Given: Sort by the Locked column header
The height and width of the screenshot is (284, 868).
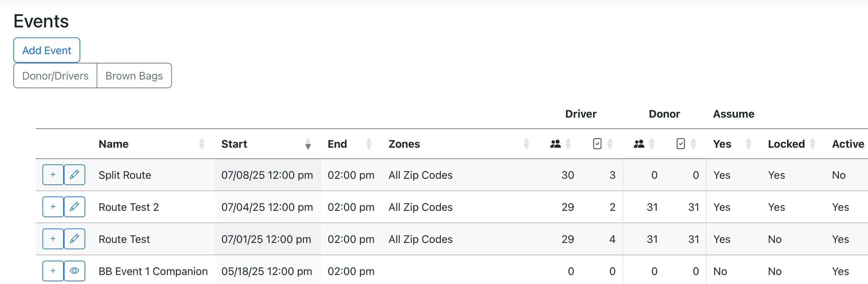Looking at the screenshot, I should 786,144.
